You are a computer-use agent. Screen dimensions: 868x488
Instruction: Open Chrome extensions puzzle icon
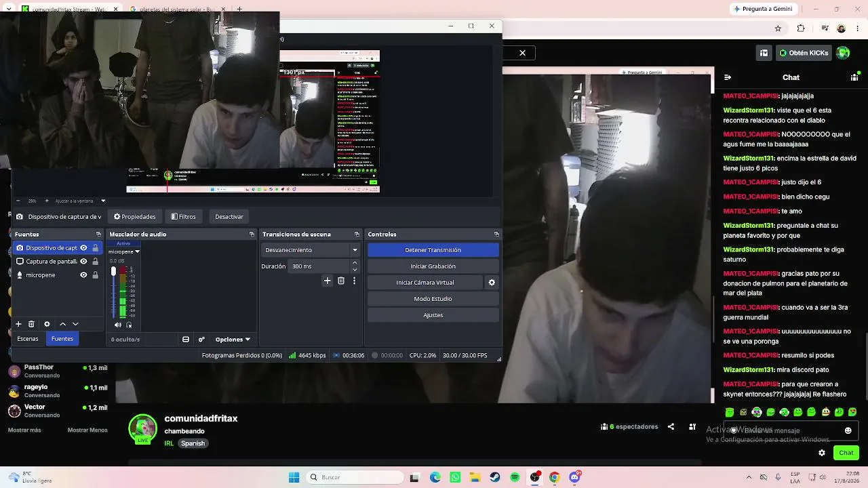click(x=801, y=28)
